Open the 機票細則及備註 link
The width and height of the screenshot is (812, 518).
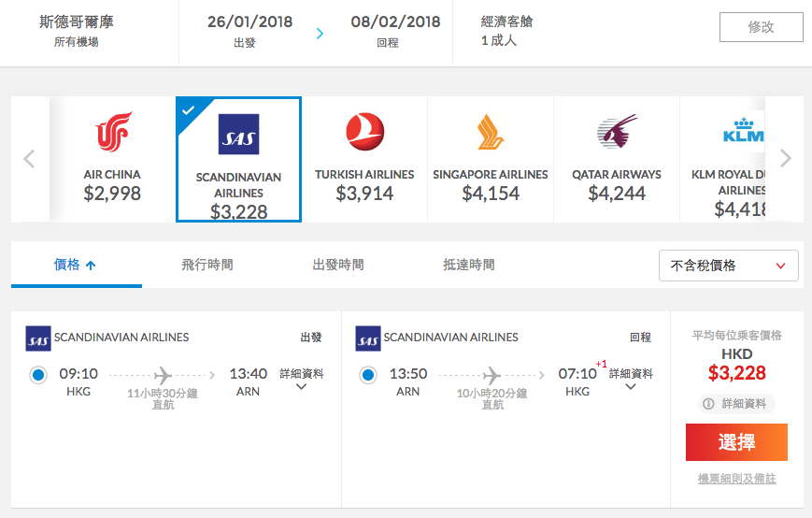[736, 479]
